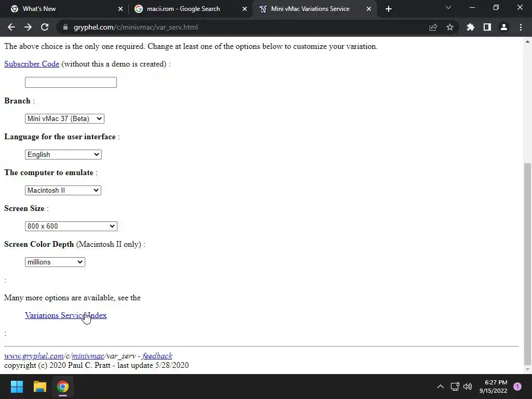Click the scrollbar up arrow
Viewport: 532px width, 399px height.
[527, 42]
